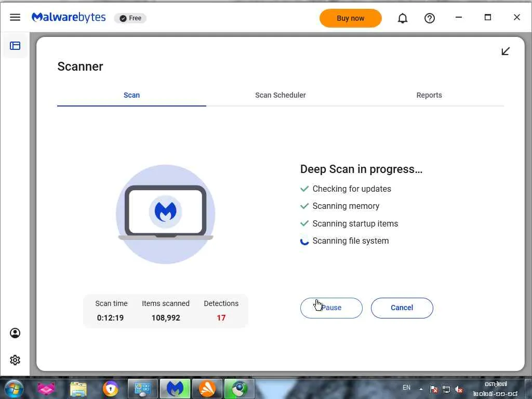The image size is (532, 399).
Task: Switch to the Reports tab
Action: pyautogui.click(x=429, y=96)
